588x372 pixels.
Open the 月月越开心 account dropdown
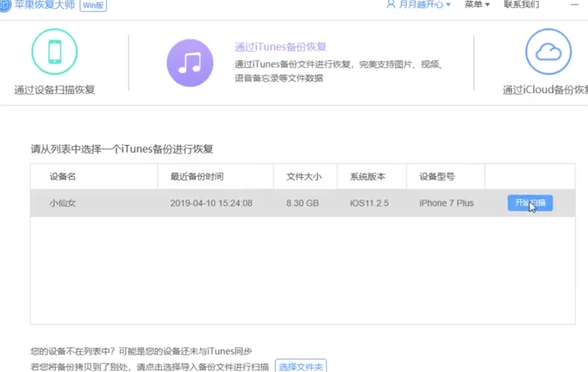[424, 4]
